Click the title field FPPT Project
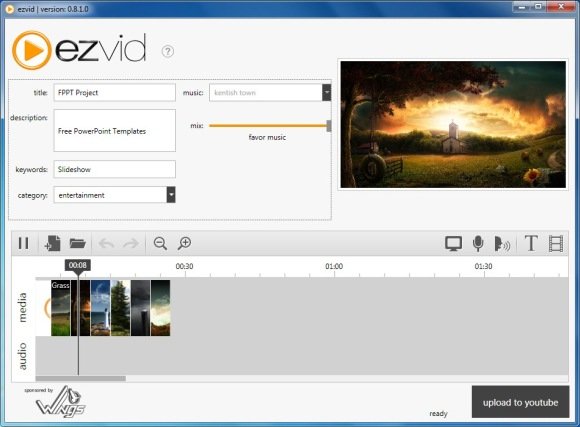 click(115, 93)
